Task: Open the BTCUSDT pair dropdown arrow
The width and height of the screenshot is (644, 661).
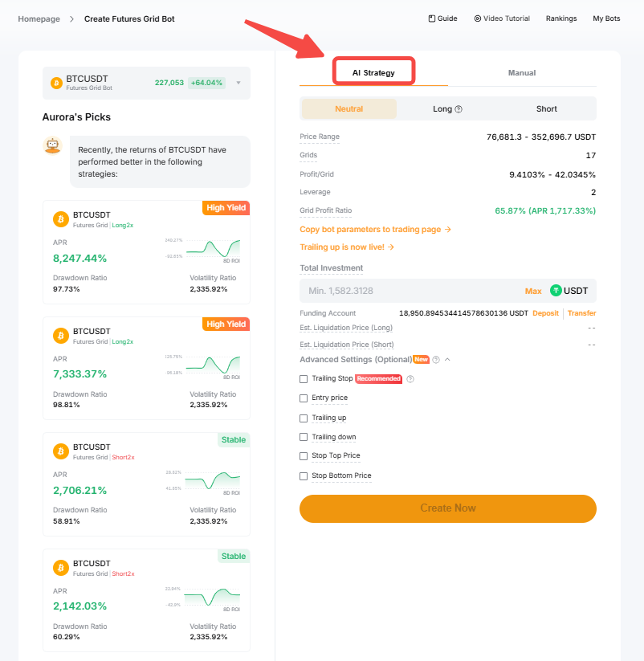Action: [x=238, y=83]
